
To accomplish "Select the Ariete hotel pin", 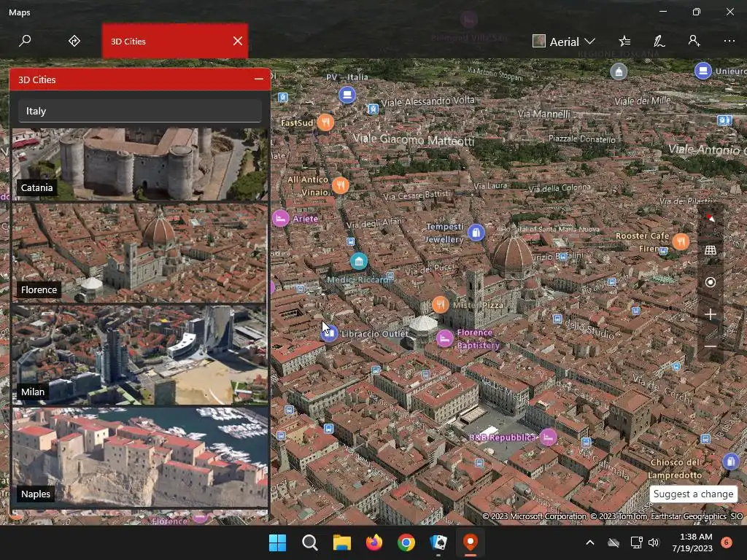I will point(281,219).
